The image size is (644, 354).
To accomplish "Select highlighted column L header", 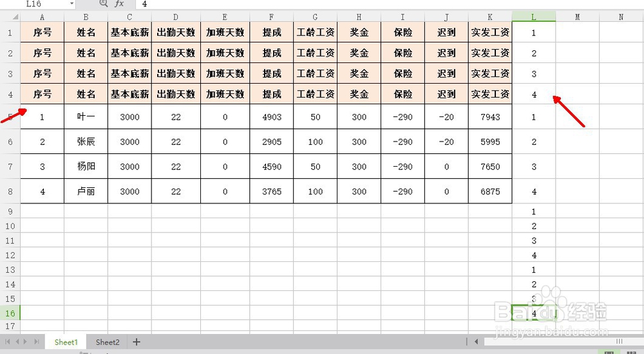I will tap(533, 17).
